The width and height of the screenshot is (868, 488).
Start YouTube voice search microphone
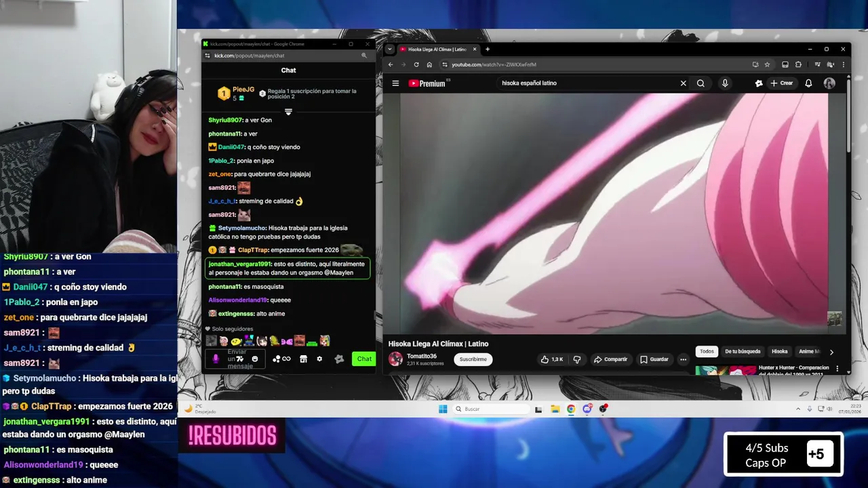pyautogui.click(x=725, y=83)
